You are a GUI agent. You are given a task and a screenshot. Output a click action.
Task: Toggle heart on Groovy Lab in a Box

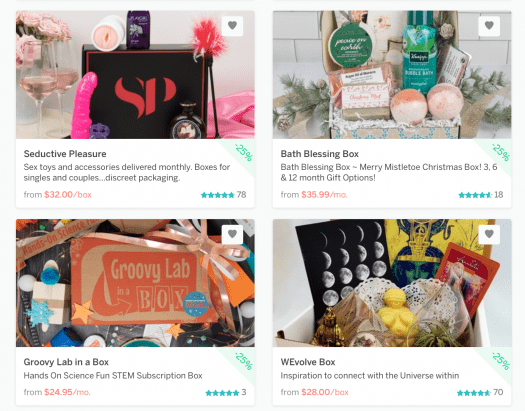tap(232, 234)
